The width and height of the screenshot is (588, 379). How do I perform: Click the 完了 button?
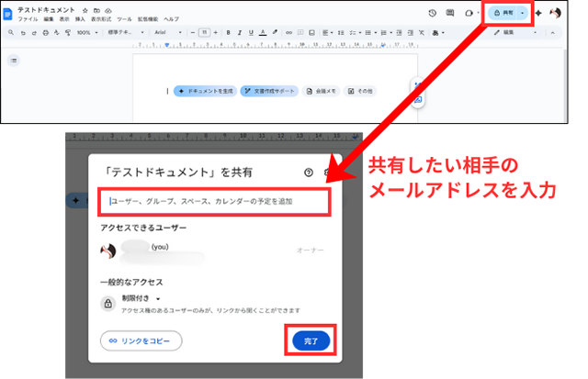tap(311, 340)
